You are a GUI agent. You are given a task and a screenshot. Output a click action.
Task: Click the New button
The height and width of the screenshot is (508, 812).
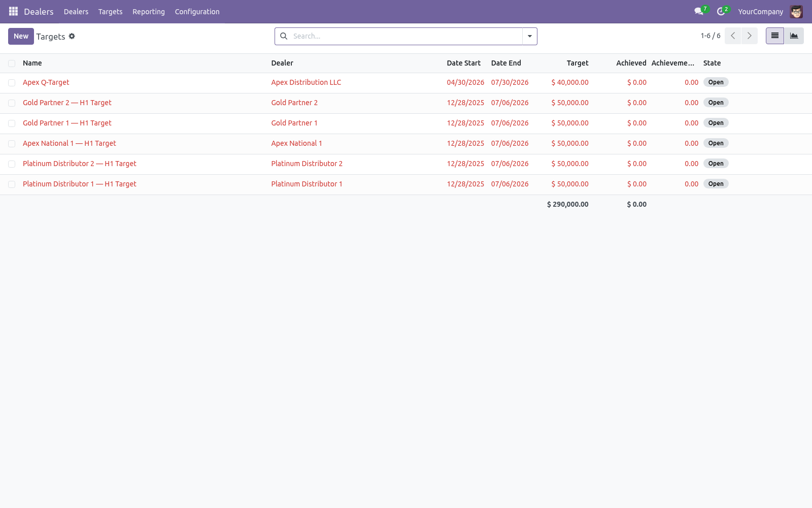coord(21,36)
